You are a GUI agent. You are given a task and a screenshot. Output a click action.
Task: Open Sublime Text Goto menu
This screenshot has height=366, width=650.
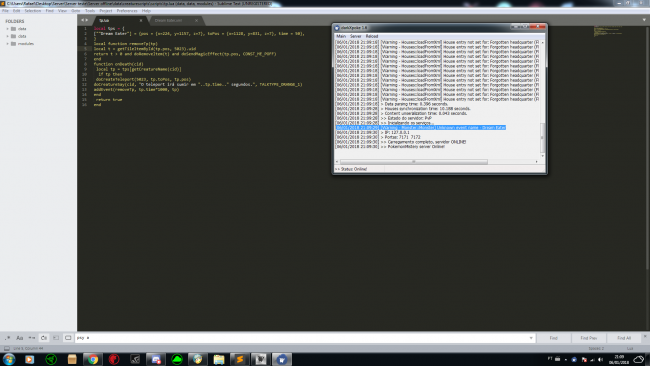pyautogui.click(x=75, y=11)
